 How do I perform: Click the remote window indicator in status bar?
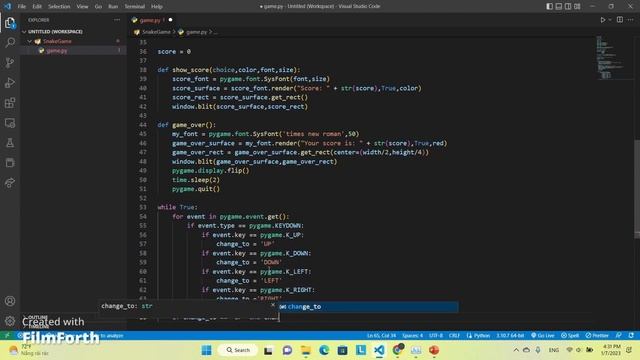click(x=7, y=336)
